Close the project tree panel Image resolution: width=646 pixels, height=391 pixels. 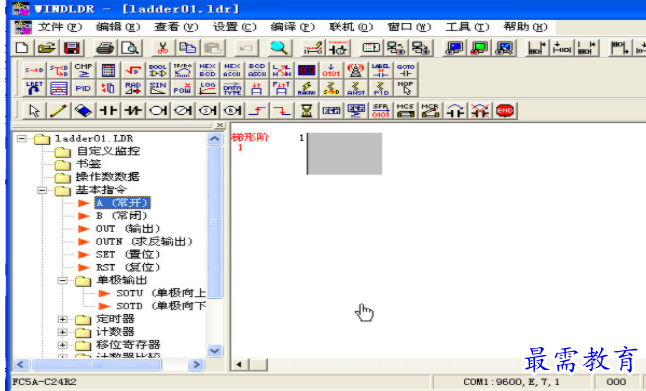(x=220, y=125)
